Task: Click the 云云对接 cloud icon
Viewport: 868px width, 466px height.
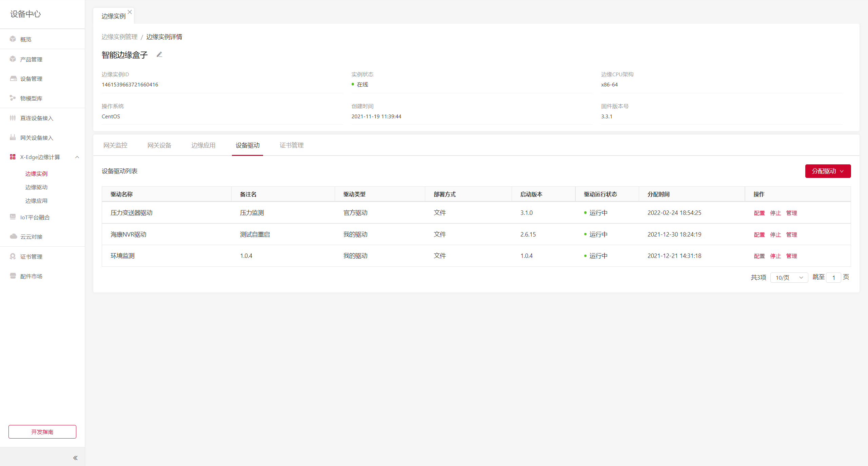Action: 13,236
